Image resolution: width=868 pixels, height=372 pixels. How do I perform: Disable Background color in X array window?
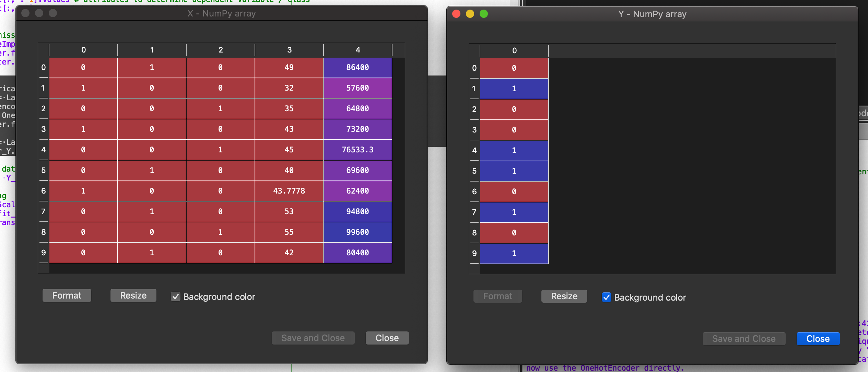point(176,297)
